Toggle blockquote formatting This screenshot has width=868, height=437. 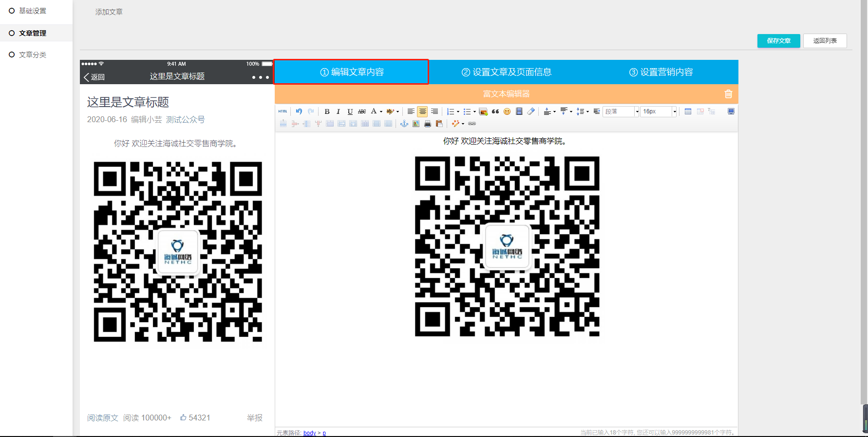495,111
